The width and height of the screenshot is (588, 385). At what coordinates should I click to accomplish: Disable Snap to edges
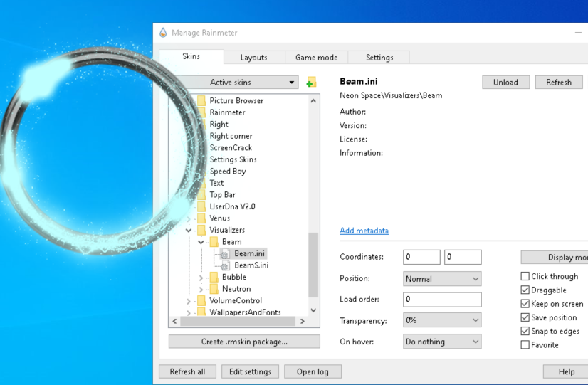point(525,331)
